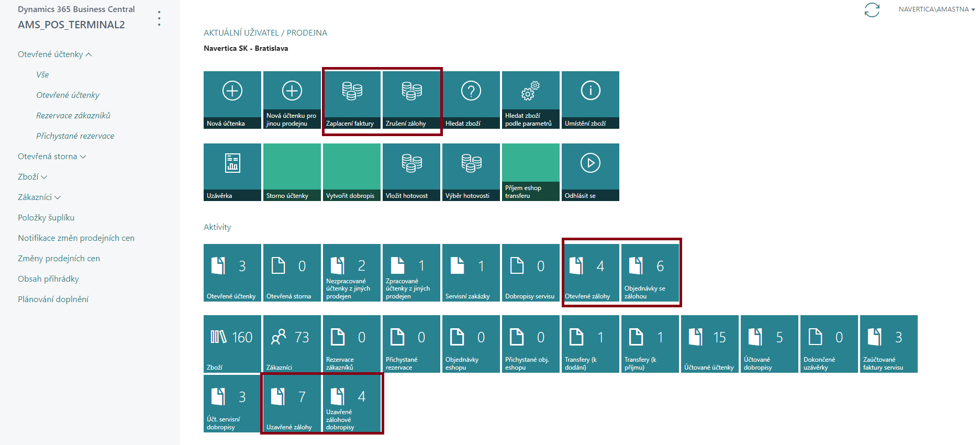
Task: Open the Otevřené zálohy tile
Action: pos(591,273)
